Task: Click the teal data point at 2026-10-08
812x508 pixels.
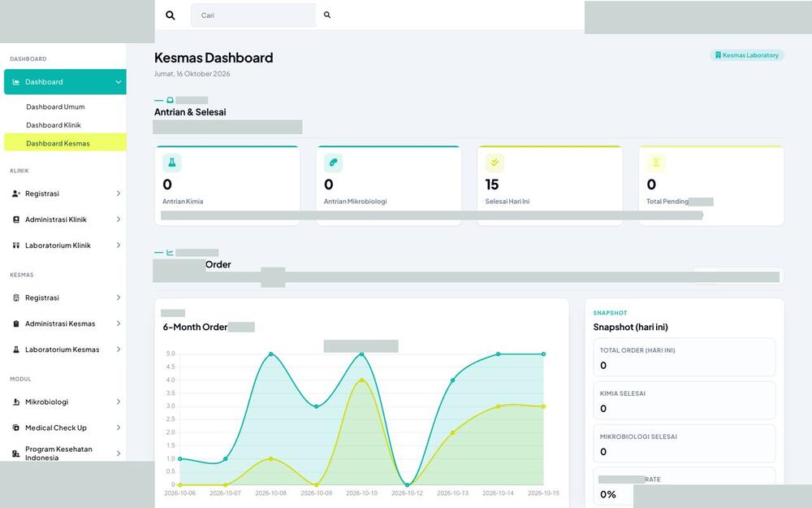Action: [271, 354]
